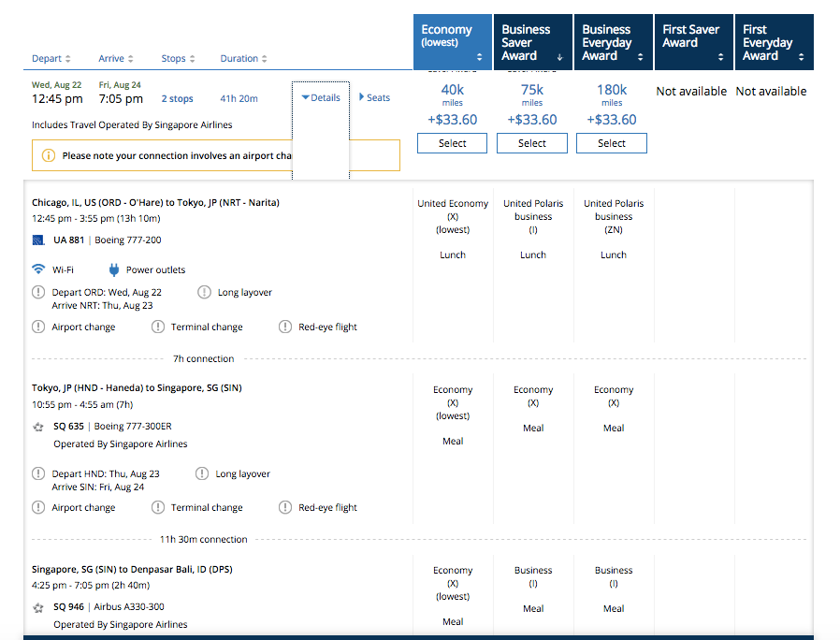
Task: Open the 2 stops link
Action: 177,98
